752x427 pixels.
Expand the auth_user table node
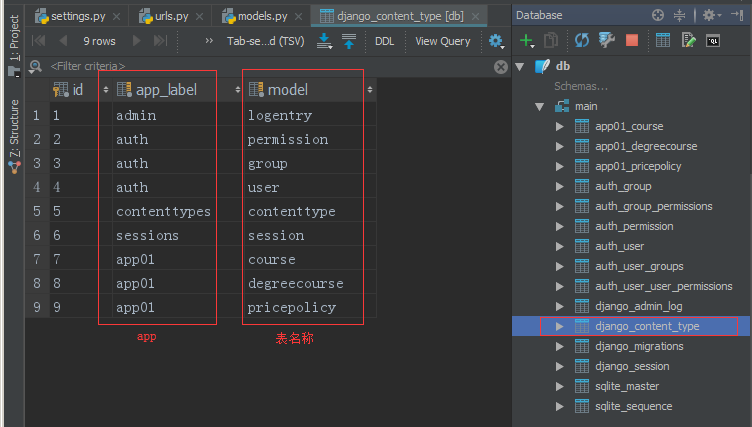coord(559,247)
